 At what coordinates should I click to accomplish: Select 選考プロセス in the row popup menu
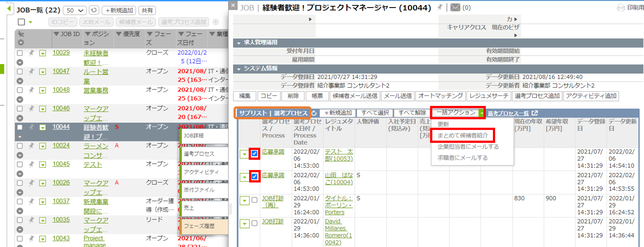pos(199,154)
